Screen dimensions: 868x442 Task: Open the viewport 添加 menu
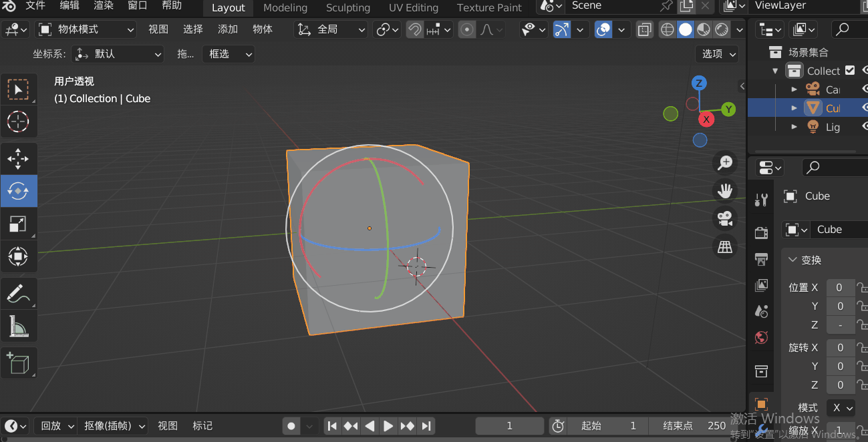point(228,29)
